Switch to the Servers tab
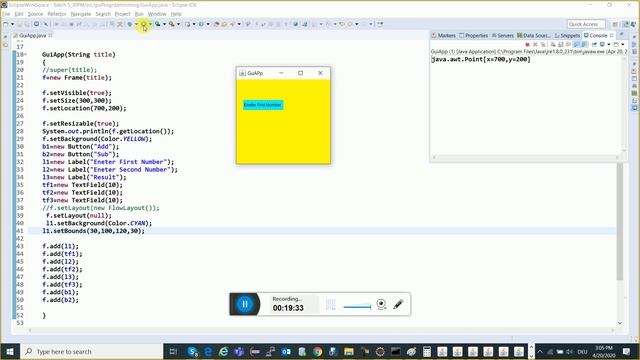This screenshot has width=640, height=360. tap(502, 36)
